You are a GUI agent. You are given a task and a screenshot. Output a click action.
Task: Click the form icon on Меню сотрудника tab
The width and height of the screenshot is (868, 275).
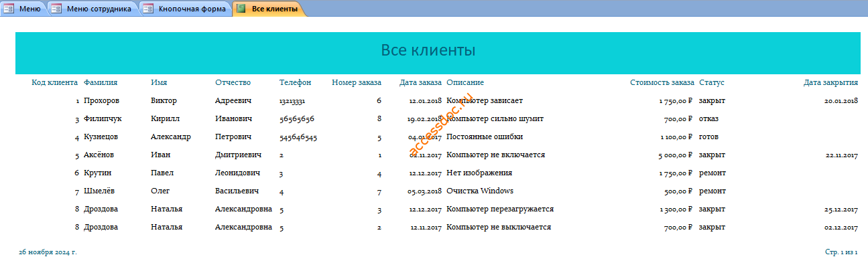[x=57, y=9]
